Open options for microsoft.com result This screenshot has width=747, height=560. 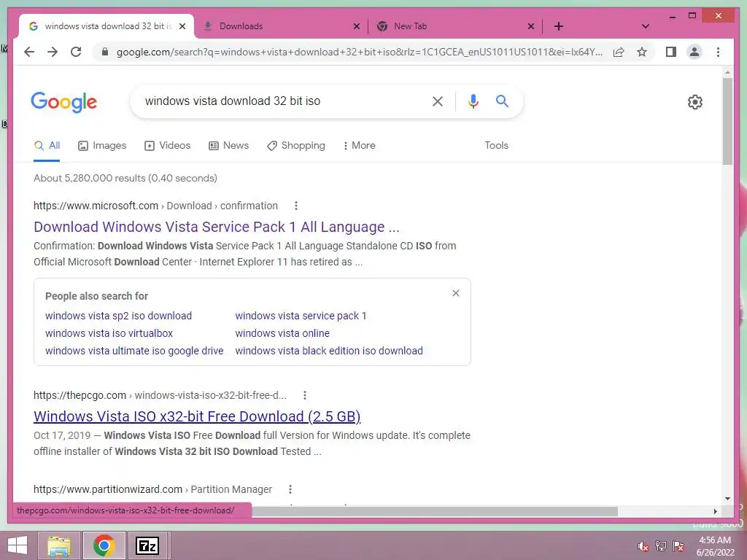(296, 206)
